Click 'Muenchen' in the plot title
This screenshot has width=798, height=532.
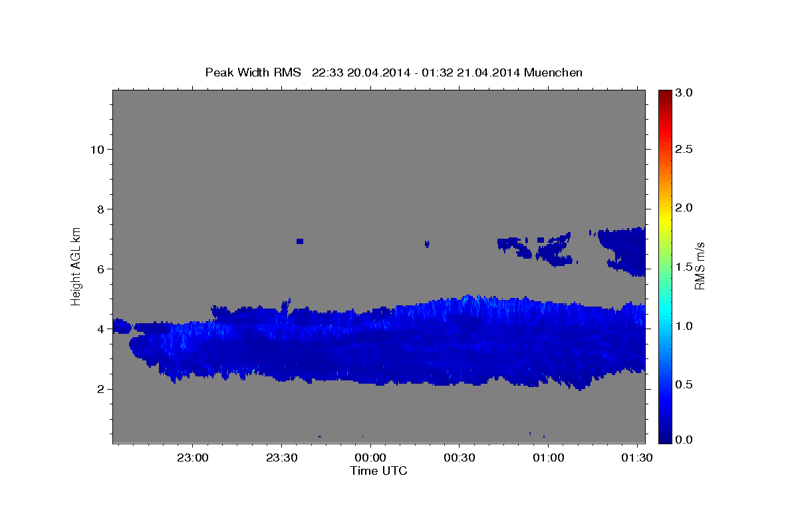coord(553,72)
